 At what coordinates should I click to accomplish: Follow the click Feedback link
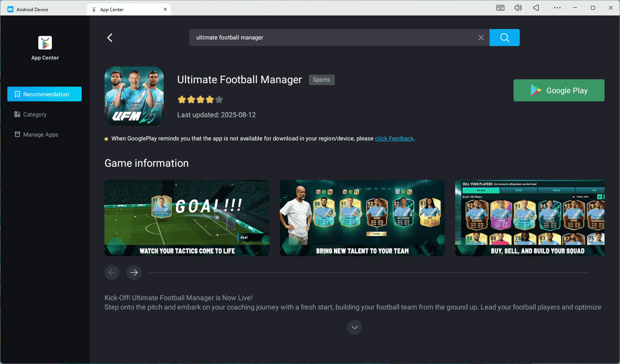pos(394,138)
